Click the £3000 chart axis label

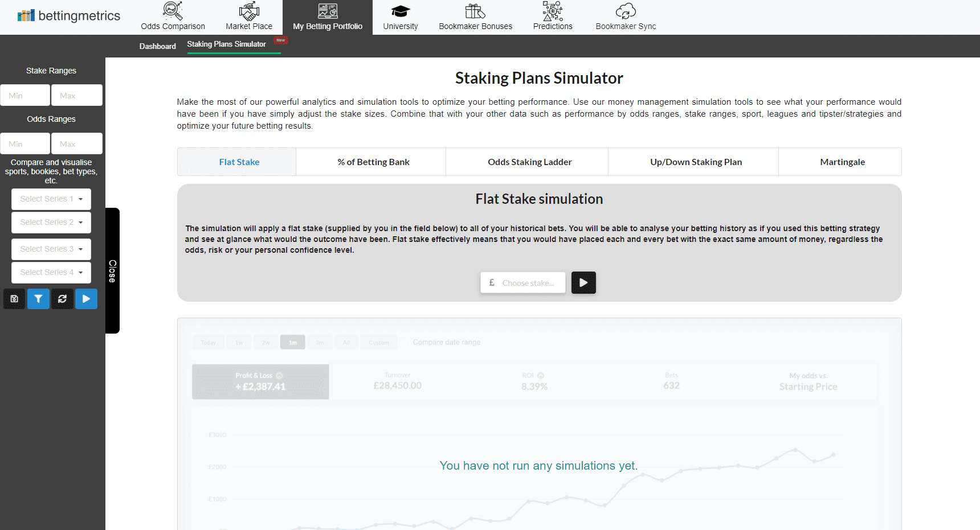(218, 435)
